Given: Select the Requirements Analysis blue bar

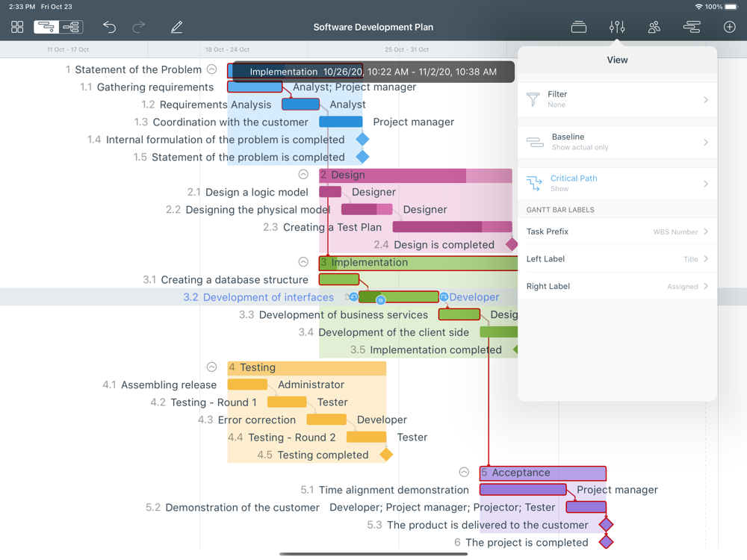Looking at the screenshot, I should click(300, 105).
